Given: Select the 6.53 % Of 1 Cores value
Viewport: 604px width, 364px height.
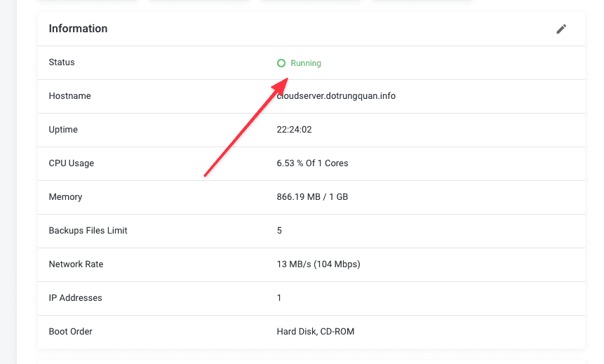Looking at the screenshot, I should click(x=312, y=163).
